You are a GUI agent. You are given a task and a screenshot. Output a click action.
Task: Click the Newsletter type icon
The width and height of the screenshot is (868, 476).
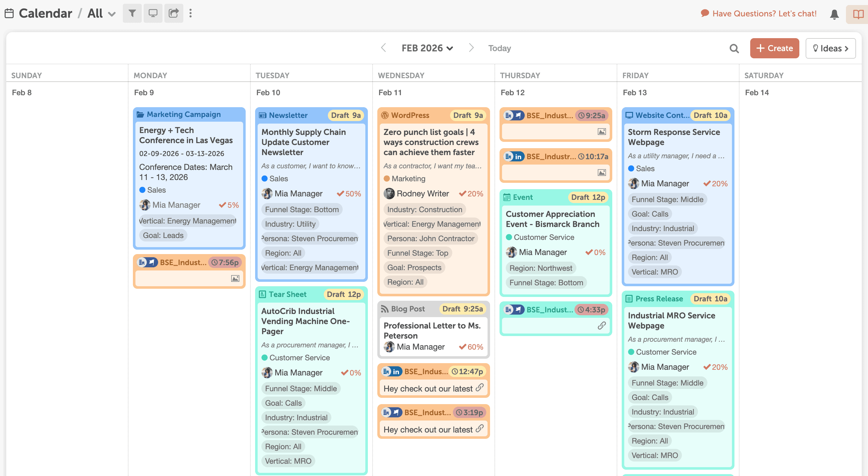[x=262, y=115]
